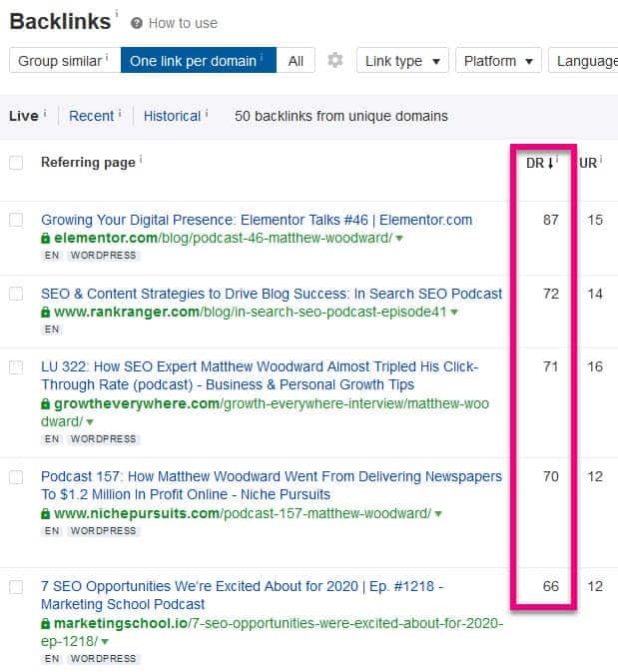Click padlock icon beside growtheverywhere.com URL
Image resolution: width=618 pixels, height=672 pixels.
coord(46,403)
